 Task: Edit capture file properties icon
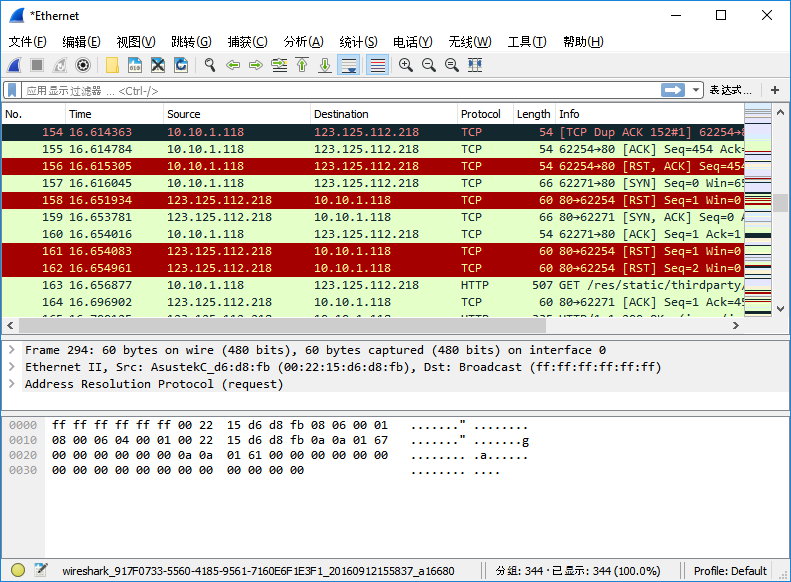click(x=41, y=570)
